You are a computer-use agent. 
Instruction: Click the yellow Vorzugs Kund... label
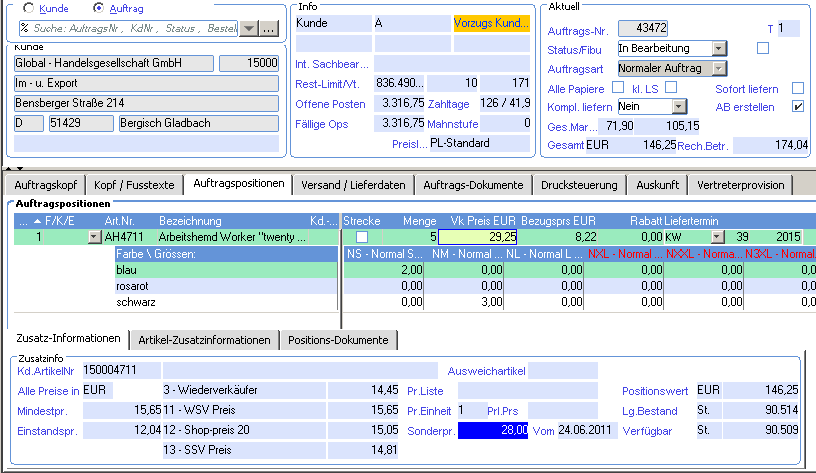[491, 23]
